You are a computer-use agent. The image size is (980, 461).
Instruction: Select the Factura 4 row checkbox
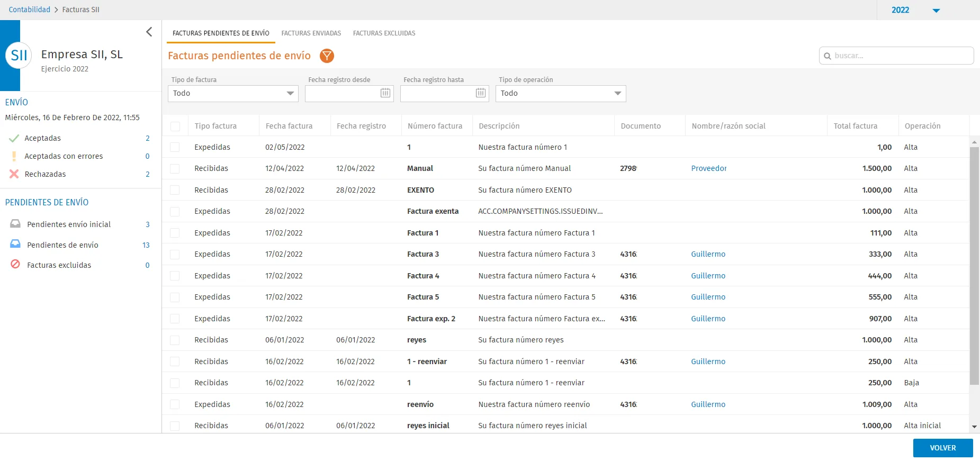coord(175,276)
